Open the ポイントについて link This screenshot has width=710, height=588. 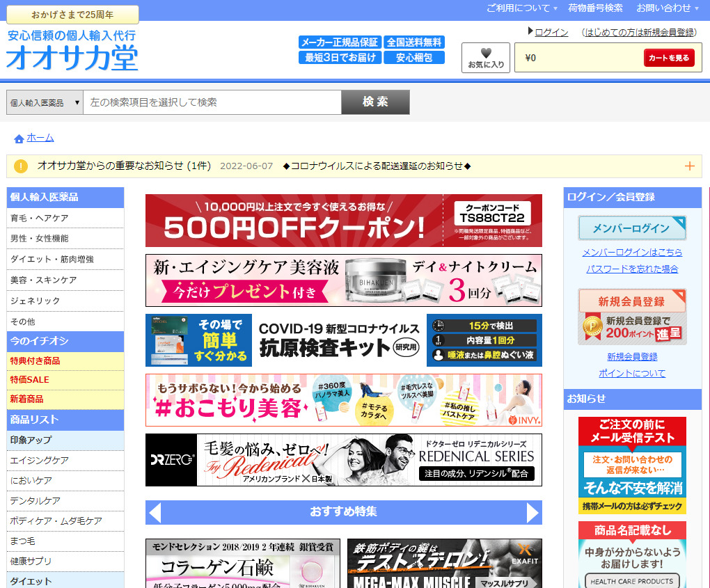[632, 374]
